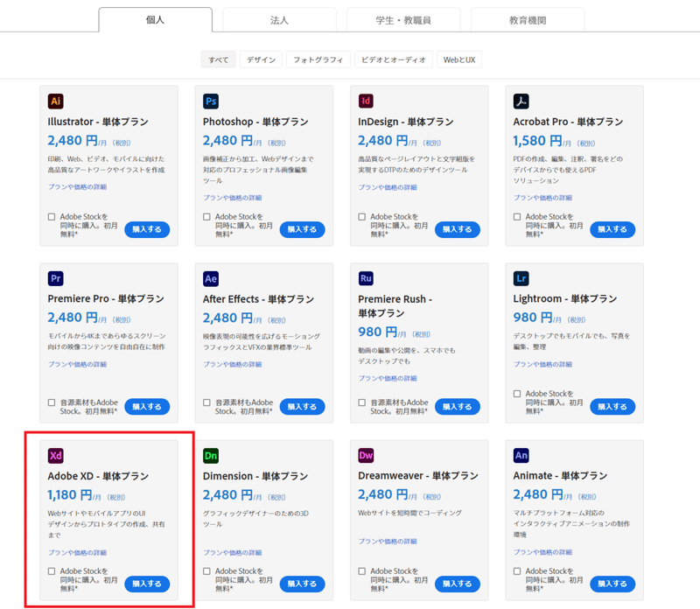Open the 学生・教職員 tab
This screenshot has width=700, height=609.
(x=403, y=19)
